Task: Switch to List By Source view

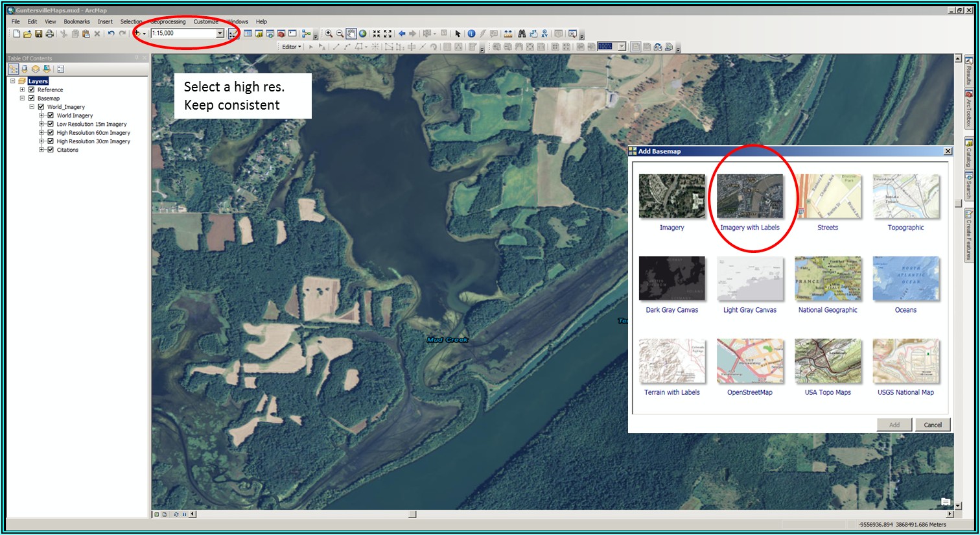Action: 25,69
